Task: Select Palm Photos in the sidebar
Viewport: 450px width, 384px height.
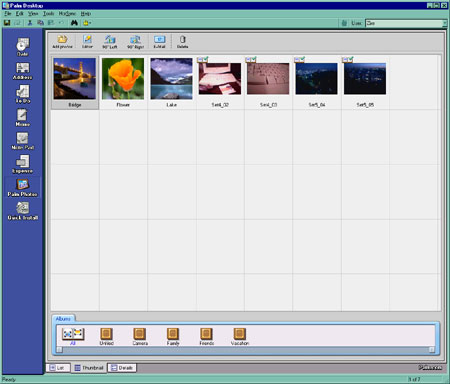Action: point(22,187)
